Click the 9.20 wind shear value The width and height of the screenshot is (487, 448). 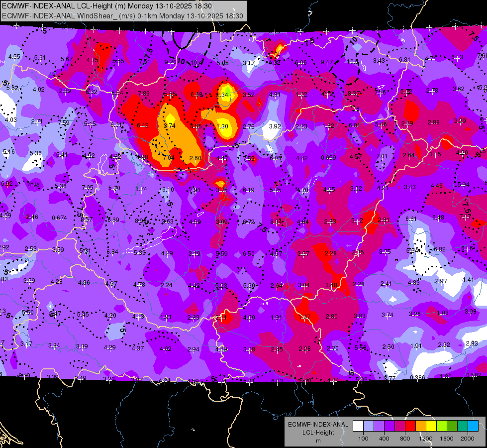170,62
